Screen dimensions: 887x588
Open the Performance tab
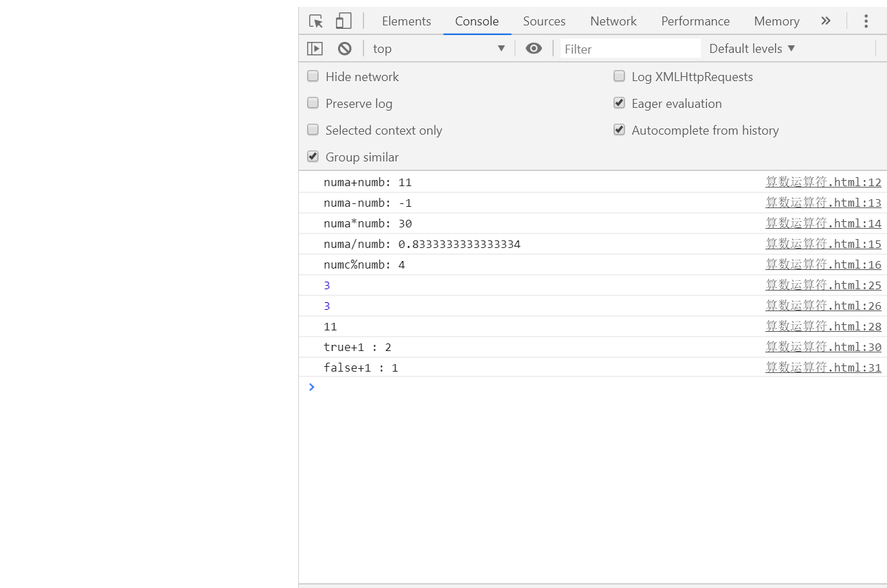[x=695, y=21]
